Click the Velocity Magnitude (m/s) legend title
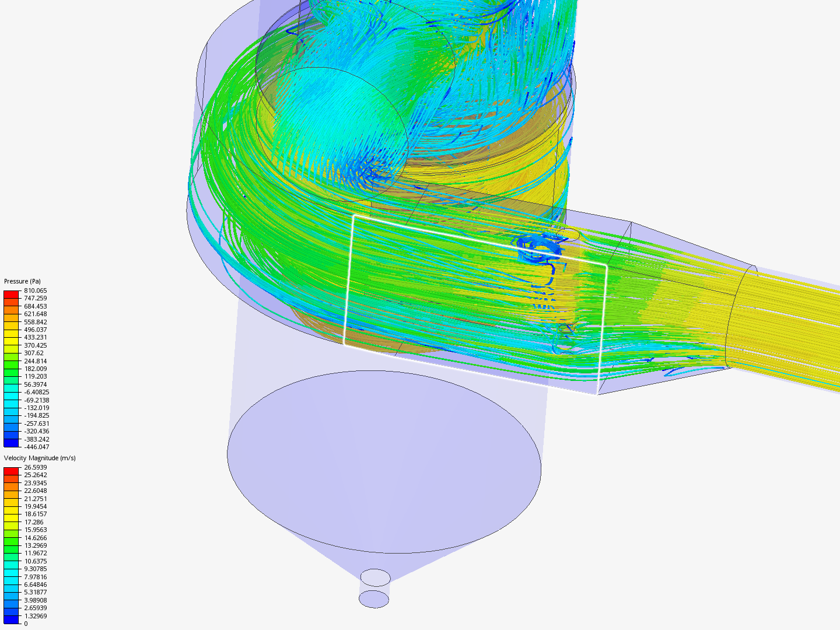Screen dimensions: 840x630 [40, 458]
